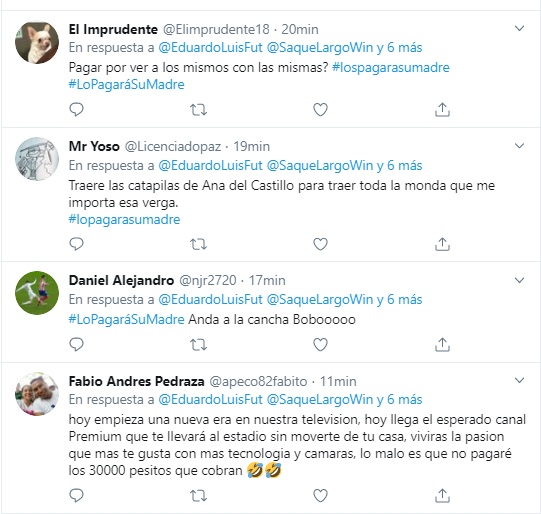The width and height of the screenshot is (541, 514).
Task: Expand options menu on Daniel Alejandro's tweet
Action: (x=519, y=280)
